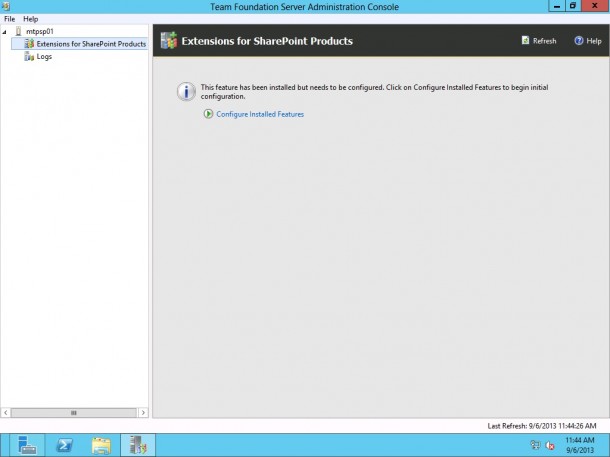Open the Logs tree item

44,57
